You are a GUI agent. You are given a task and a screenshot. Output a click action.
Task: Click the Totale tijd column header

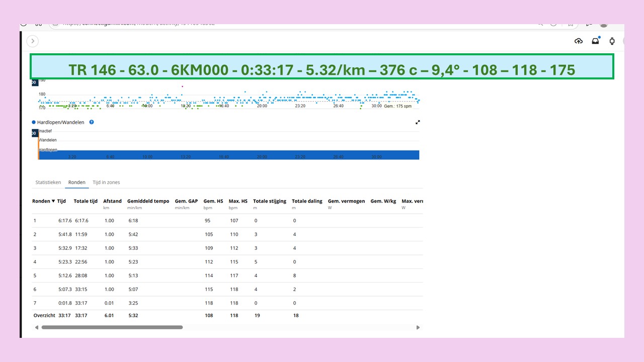[86, 201]
